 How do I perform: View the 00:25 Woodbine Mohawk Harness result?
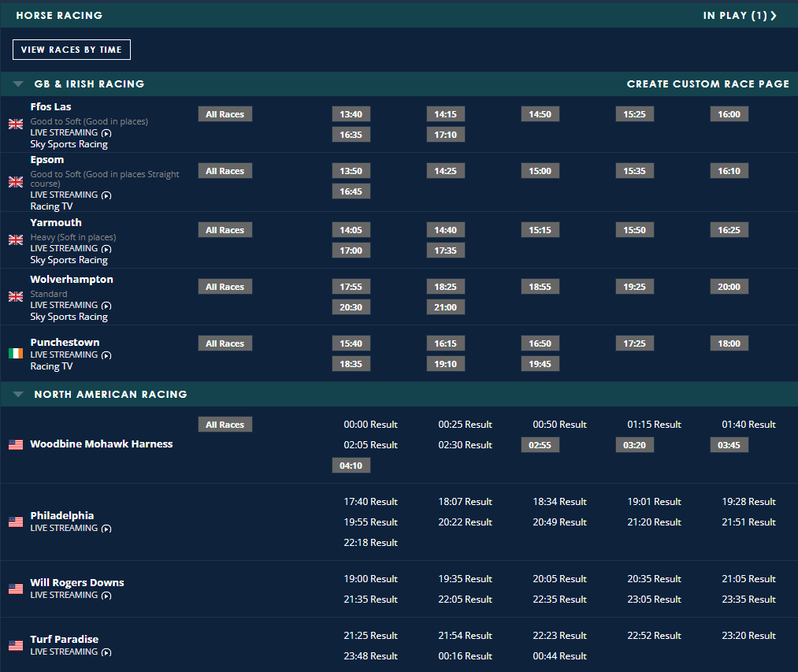tap(465, 425)
